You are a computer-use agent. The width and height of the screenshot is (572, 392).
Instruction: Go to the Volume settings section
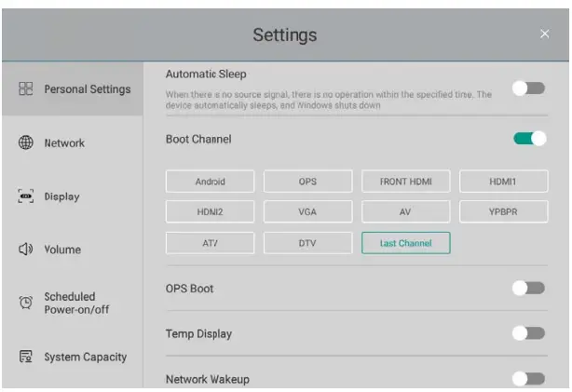[62, 250]
